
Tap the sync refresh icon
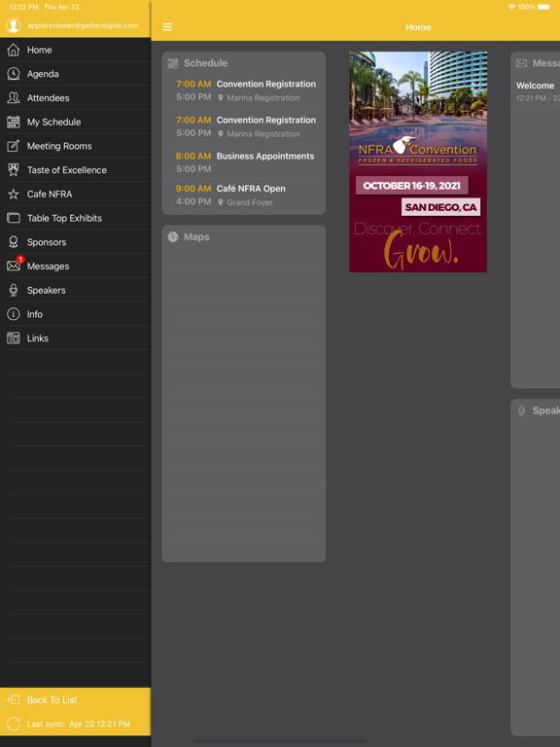pos(14,724)
